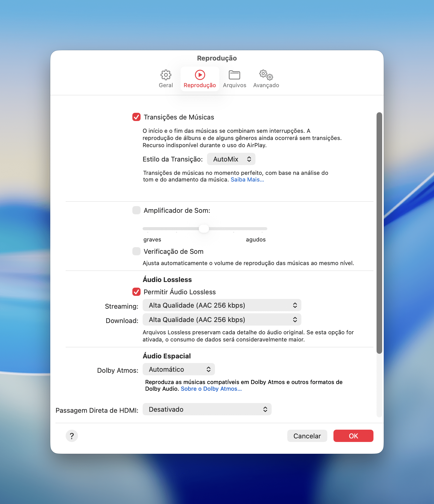This screenshot has height=504, width=434.
Task: Click the 'Passagem Direta de HDMI:' label
Action: [97, 410]
